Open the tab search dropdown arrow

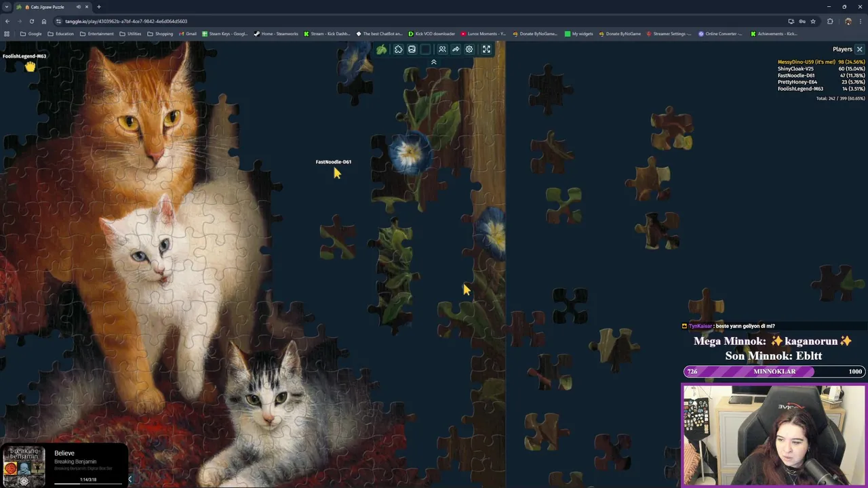(7, 7)
